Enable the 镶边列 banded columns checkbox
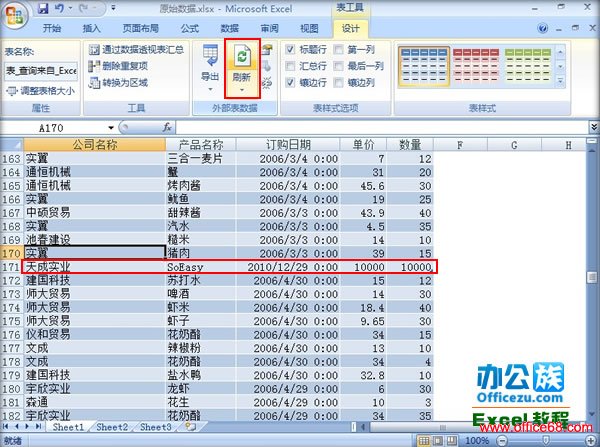 pyautogui.click(x=338, y=82)
